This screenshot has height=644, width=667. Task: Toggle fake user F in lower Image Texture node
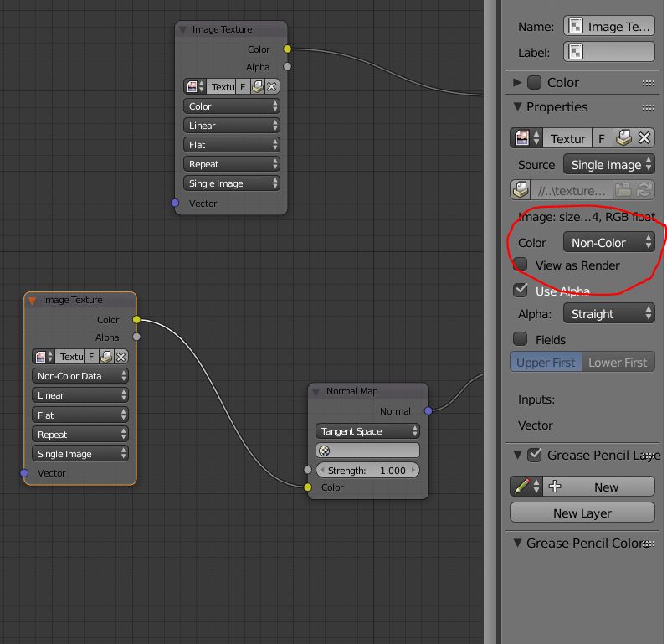point(91,356)
